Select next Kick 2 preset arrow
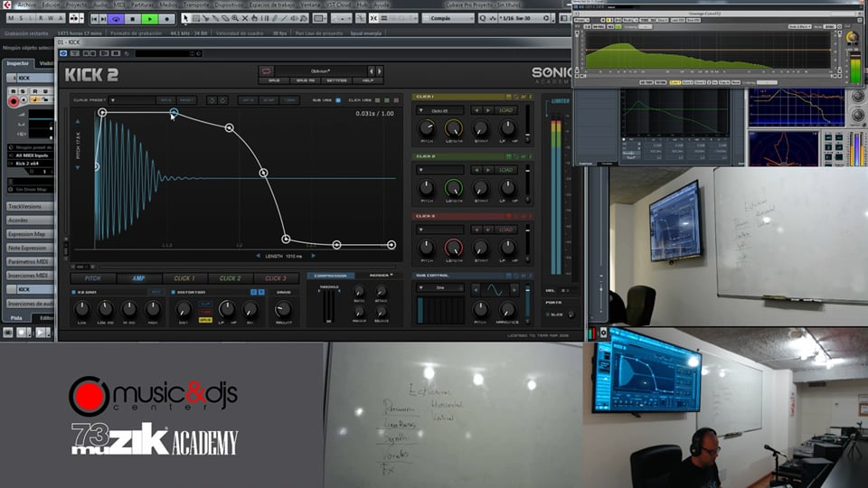Screen dimensions: 868x488 (x=379, y=71)
